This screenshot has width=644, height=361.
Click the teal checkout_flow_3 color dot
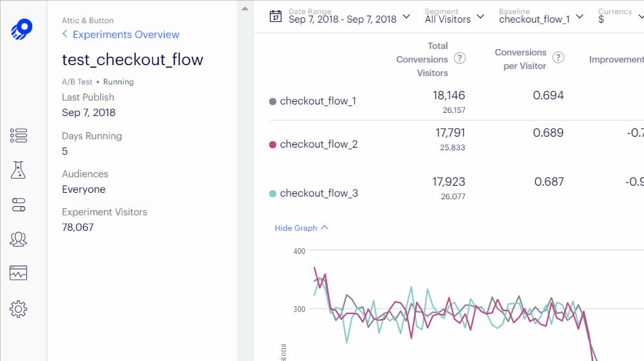click(x=272, y=193)
